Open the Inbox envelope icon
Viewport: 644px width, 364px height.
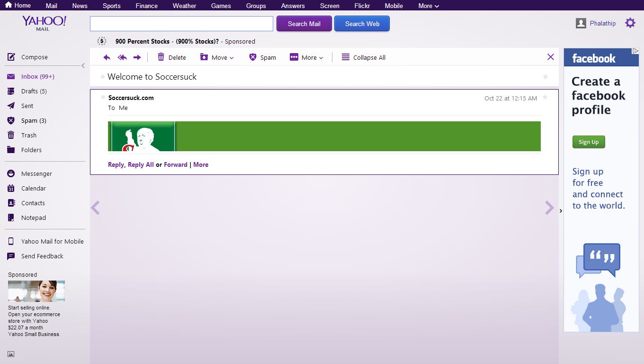click(11, 76)
